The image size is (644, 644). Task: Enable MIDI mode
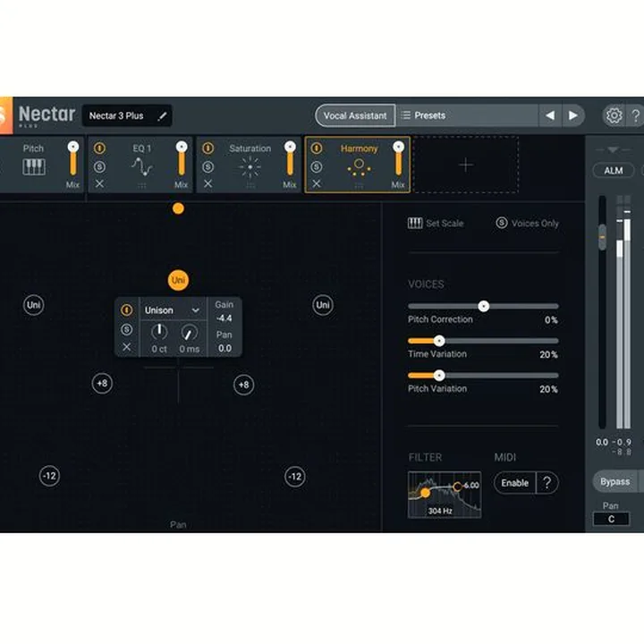pyautogui.click(x=514, y=483)
